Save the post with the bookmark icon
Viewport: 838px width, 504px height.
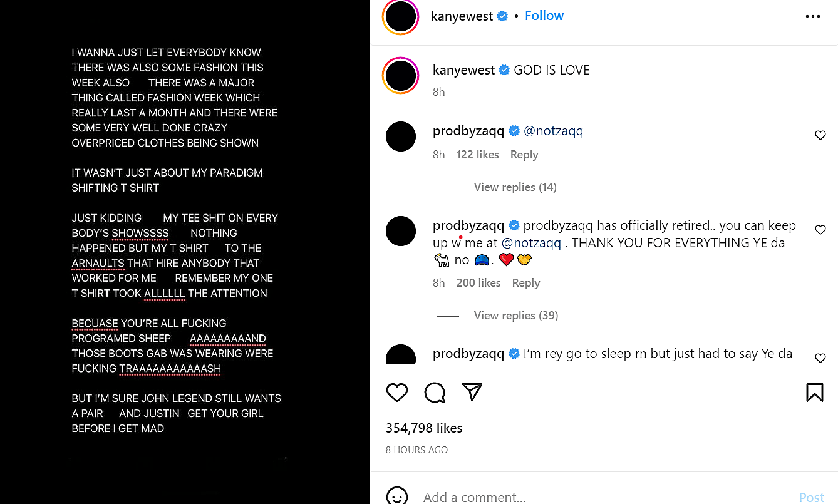(x=815, y=393)
